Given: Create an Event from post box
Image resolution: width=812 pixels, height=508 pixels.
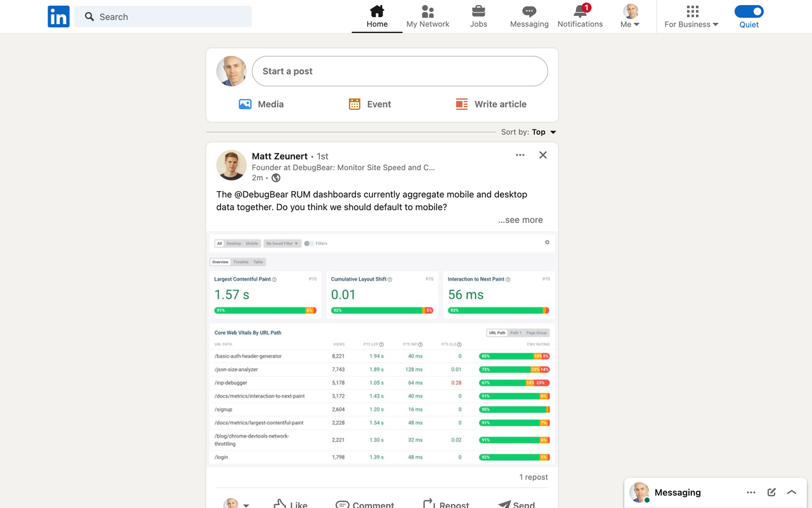Looking at the screenshot, I should [x=370, y=104].
